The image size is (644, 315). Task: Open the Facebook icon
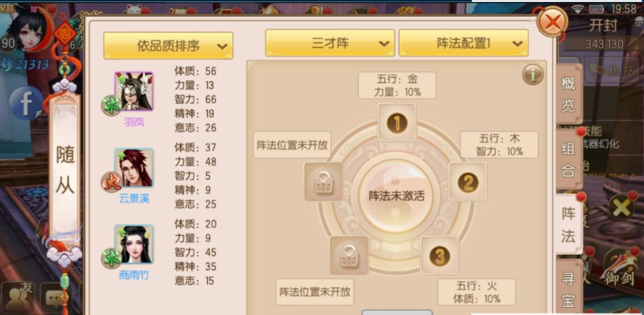click(x=26, y=103)
